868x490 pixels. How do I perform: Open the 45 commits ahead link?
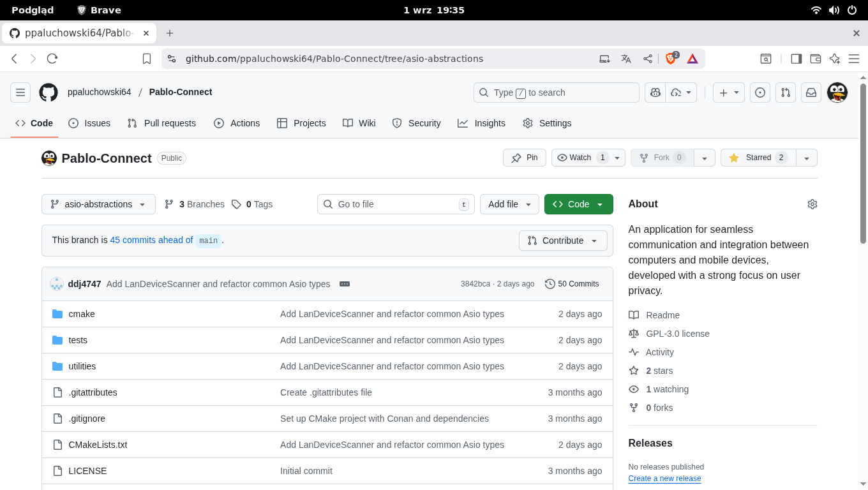(151, 241)
